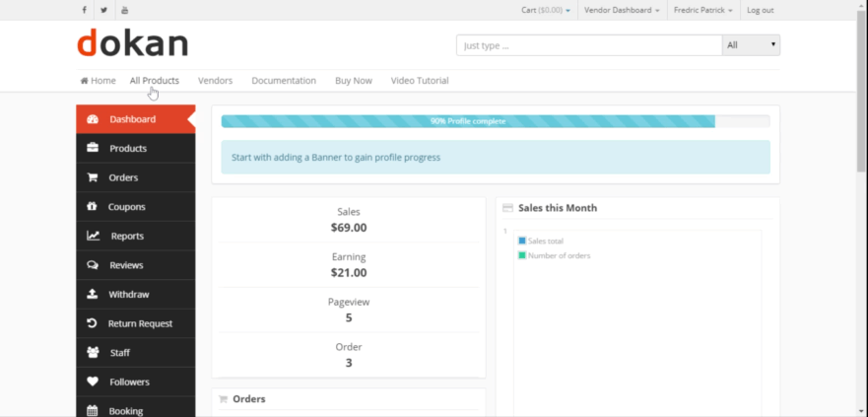
Task: Click the Sales total legend label
Action: [x=546, y=241]
